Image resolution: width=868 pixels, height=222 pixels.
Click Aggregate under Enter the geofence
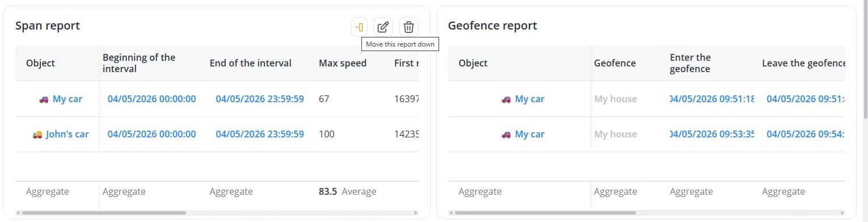pos(692,191)
